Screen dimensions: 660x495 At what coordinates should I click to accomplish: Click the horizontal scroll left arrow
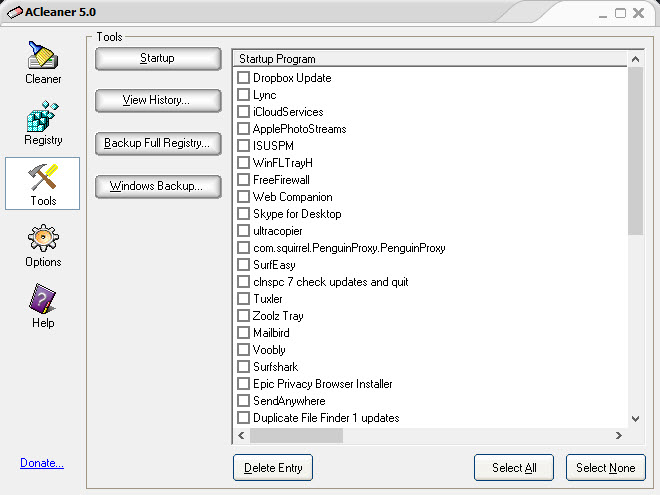(241, 435)
